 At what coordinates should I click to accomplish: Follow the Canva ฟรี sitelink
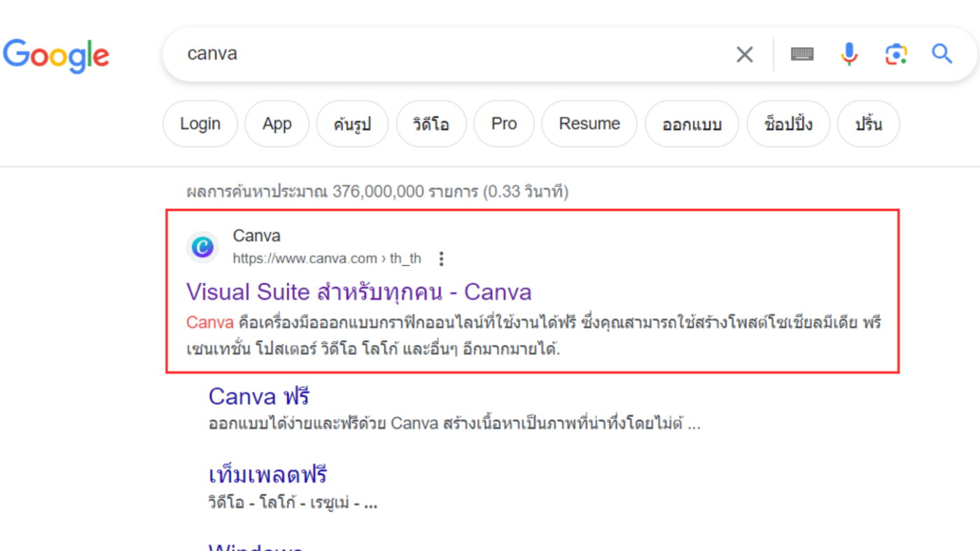[258, 396]
